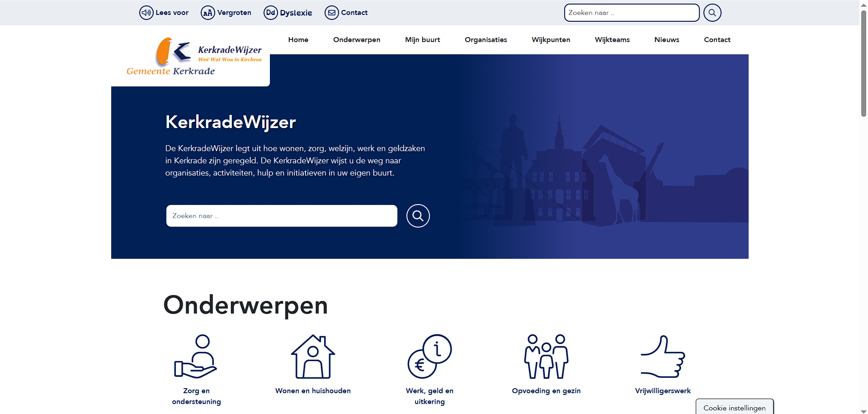This screenshot has width=868, height=414.
Task: Open Home in the main navigation
Action: [x=298, y=40]
